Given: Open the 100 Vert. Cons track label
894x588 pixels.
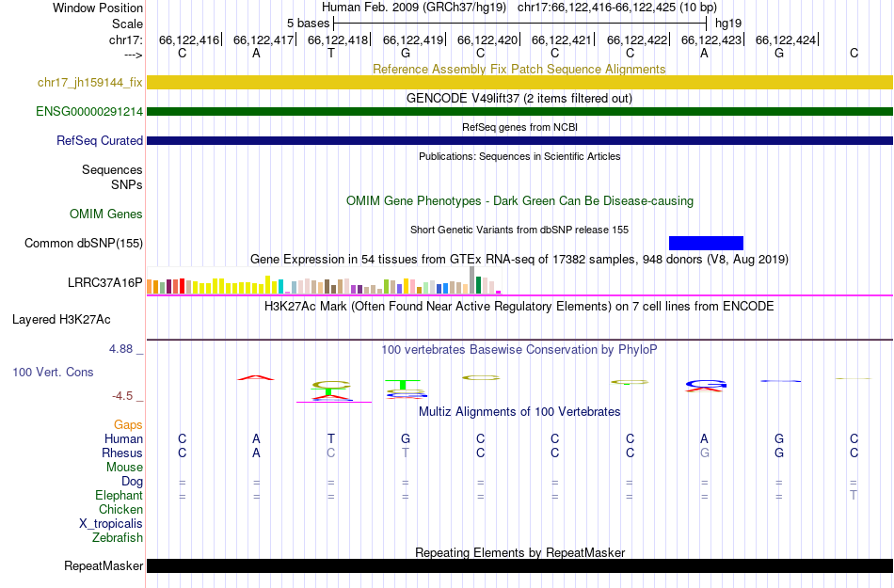Looking at the screenshot, I should coord(53,372).
